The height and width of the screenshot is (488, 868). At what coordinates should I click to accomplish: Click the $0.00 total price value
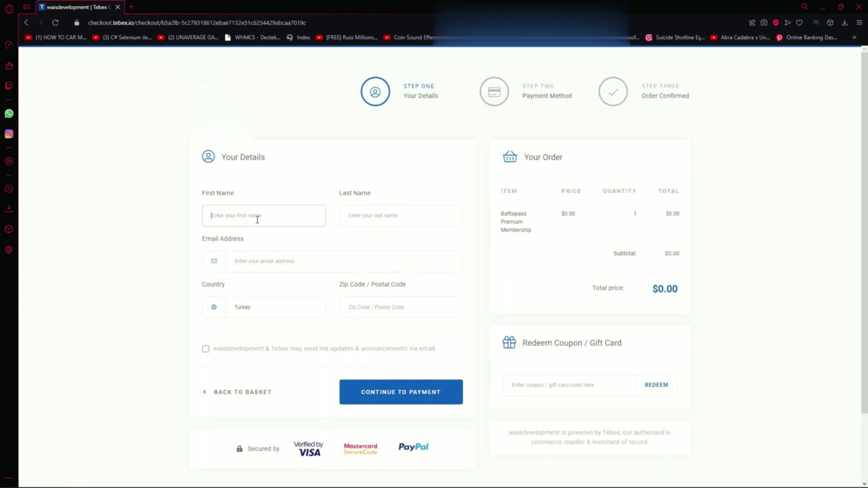pyautogui.click(x=665, y=289)
